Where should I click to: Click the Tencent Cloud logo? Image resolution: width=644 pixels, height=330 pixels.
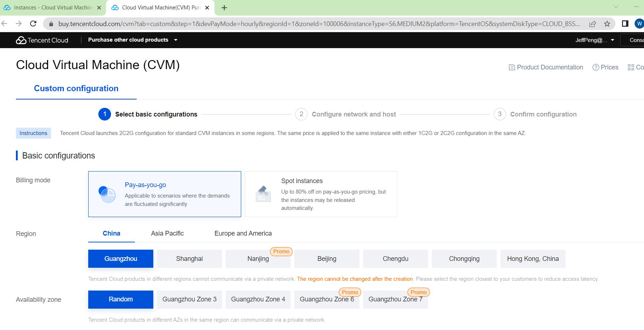[42, 40]
